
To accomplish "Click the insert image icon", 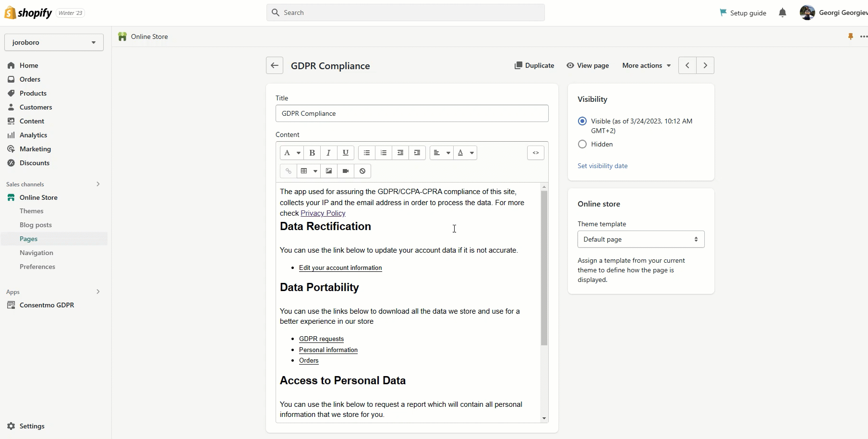I will 329,171.
